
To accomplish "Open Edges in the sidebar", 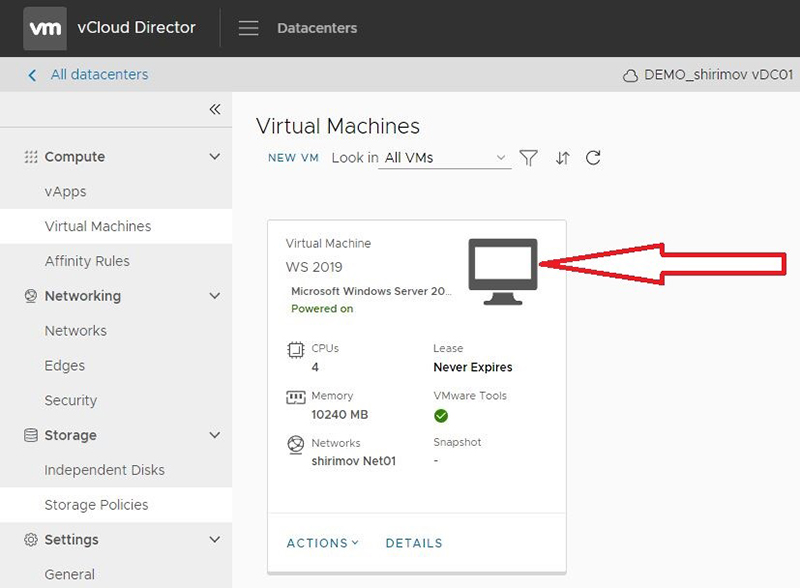I will (x=65, y=366).
